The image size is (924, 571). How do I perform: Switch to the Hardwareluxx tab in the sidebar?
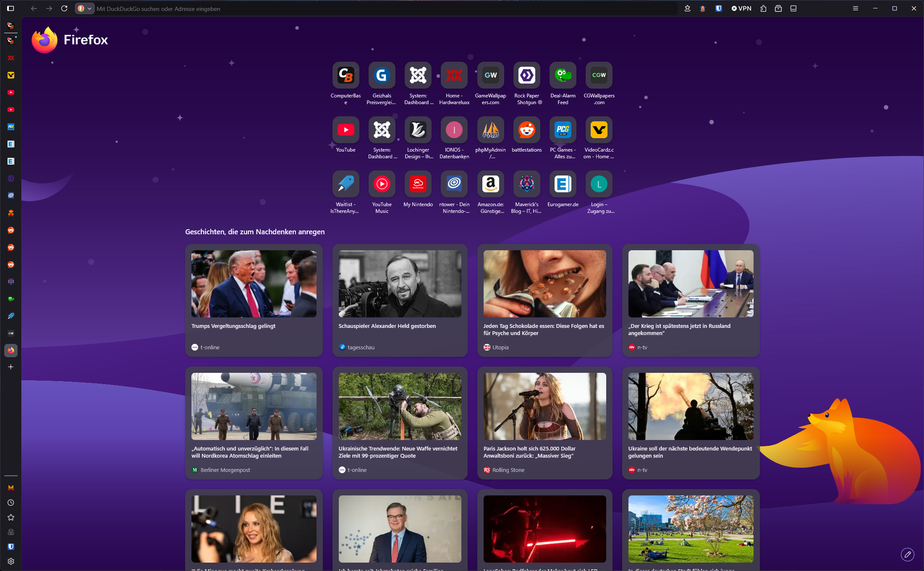(x=11, y=58)
